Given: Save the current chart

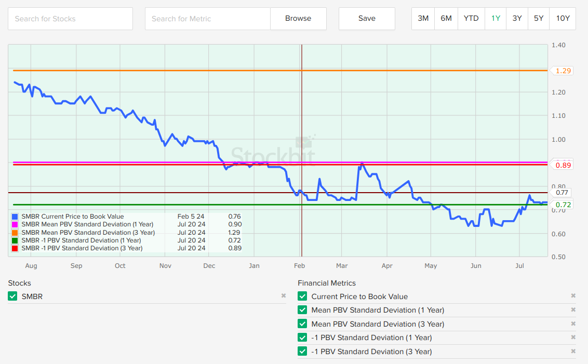Looking at the screenshot, I should [x=367, y=18].
